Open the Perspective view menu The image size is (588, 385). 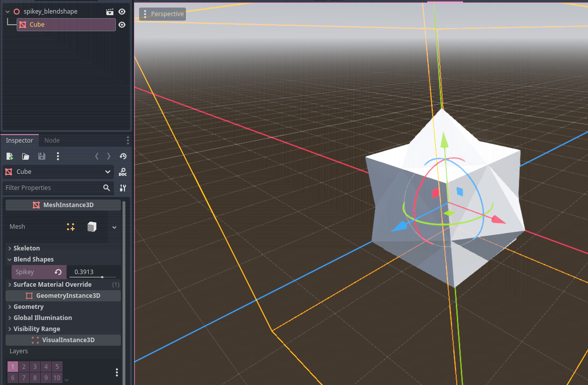(163, 14)
